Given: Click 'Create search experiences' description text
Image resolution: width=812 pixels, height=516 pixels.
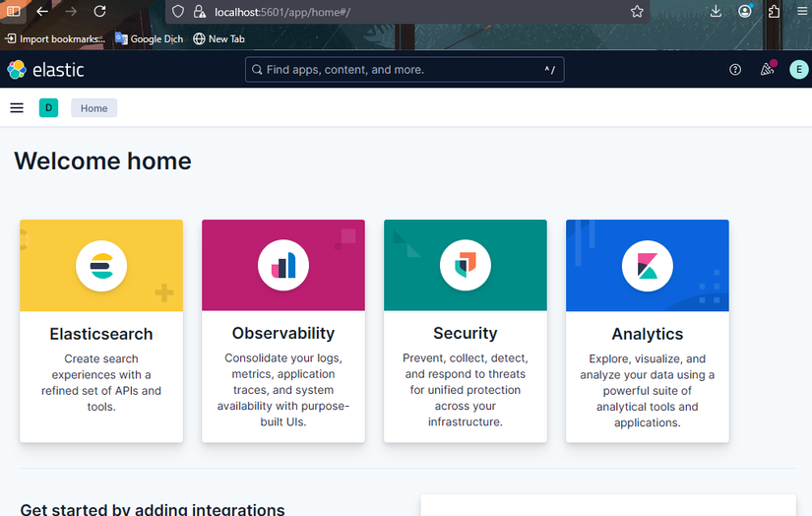Looking at the screenshot, I should pyautogui.click(x=101, y=383).
